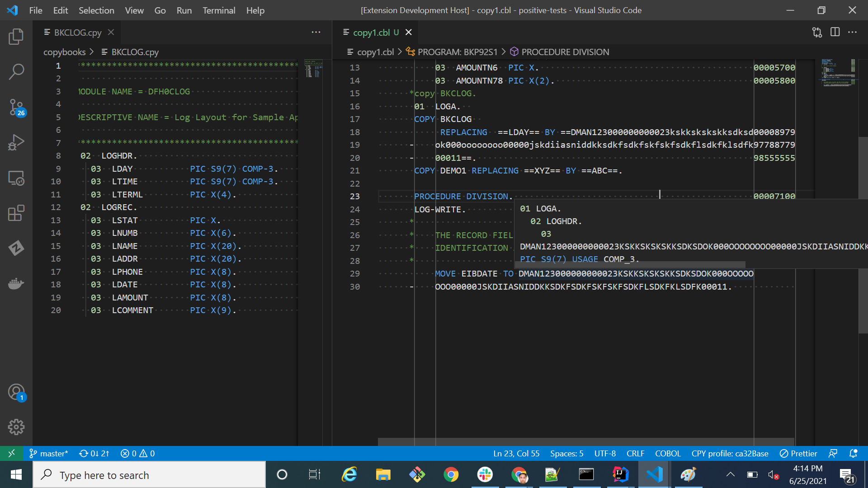Open the Run menu

click(184, 10)
